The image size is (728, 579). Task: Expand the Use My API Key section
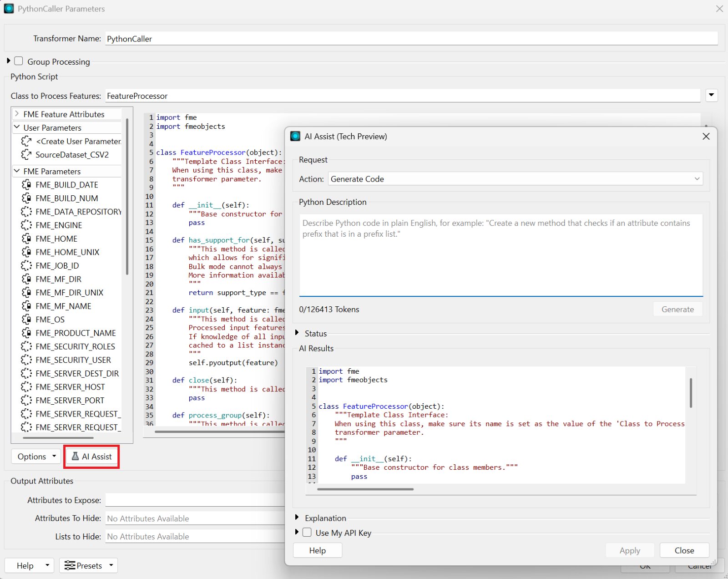point(297,532)
